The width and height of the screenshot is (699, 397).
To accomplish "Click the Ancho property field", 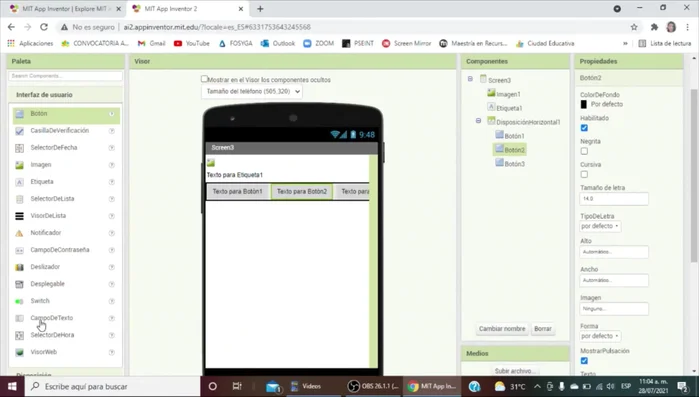I will [x=614, y=281].
